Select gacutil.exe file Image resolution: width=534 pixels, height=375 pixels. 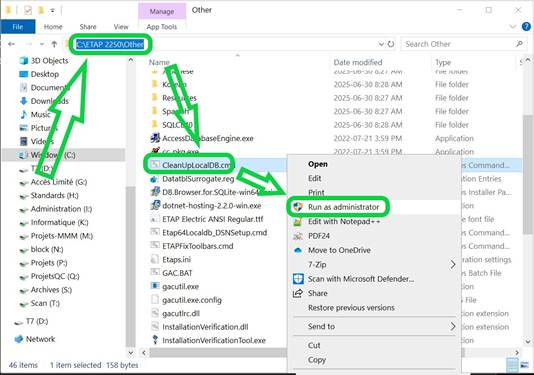point(180,286)
